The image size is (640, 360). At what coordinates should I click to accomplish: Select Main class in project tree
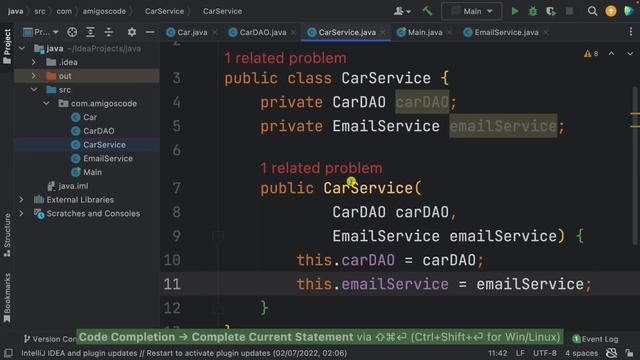point(86,172)
